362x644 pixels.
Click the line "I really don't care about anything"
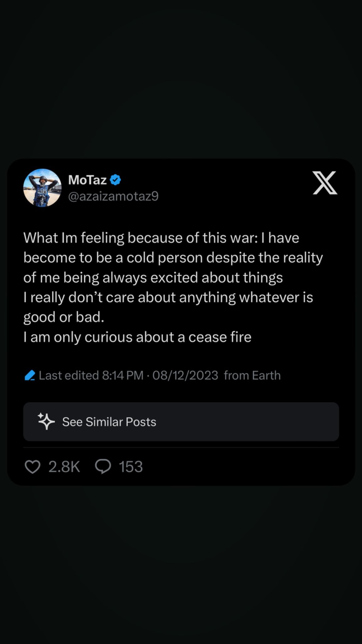click(x=168, y=297)
